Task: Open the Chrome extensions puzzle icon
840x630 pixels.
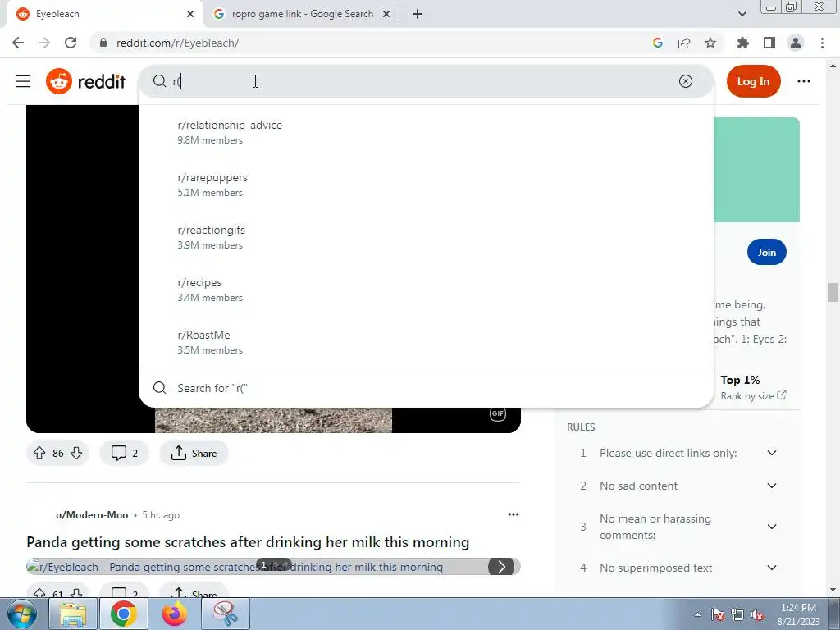Action: coord(742,43)
